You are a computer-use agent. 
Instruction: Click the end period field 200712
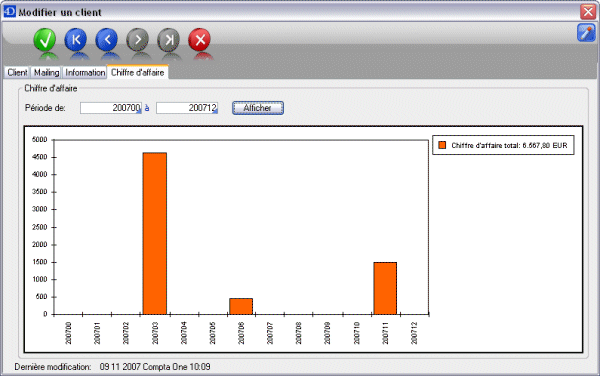187,108
